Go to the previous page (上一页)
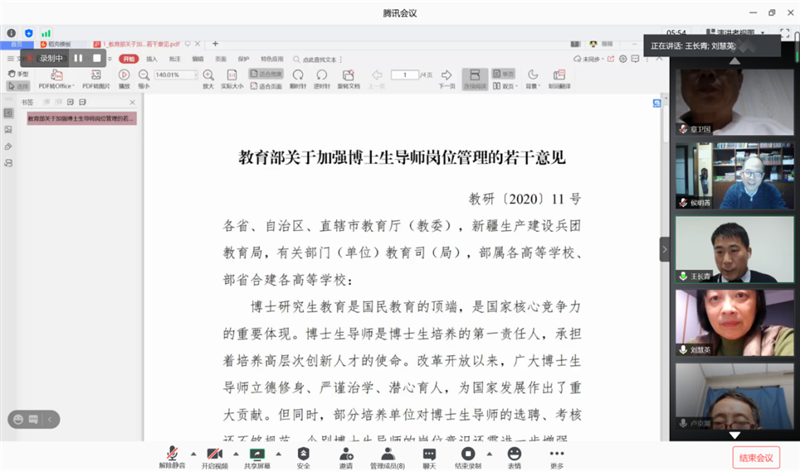The width and height of the screenshot is (800, 471). point(377,80)
